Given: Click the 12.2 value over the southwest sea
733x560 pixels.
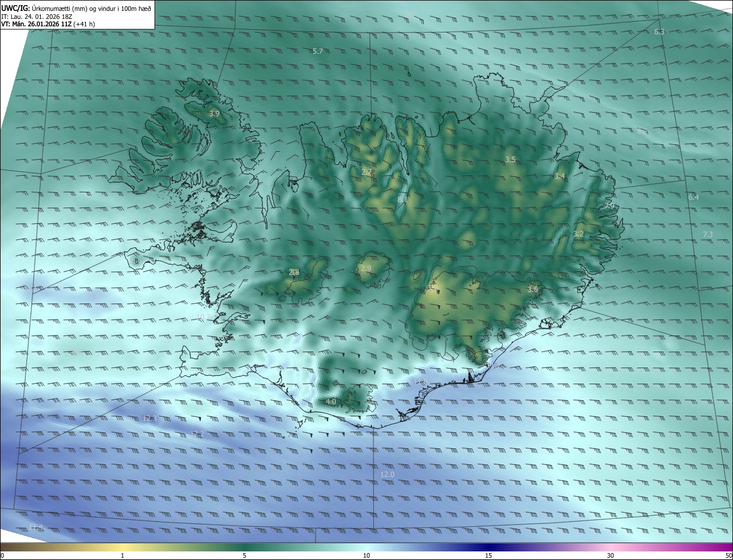Looking at the screenshot, I should pos(197,434).
